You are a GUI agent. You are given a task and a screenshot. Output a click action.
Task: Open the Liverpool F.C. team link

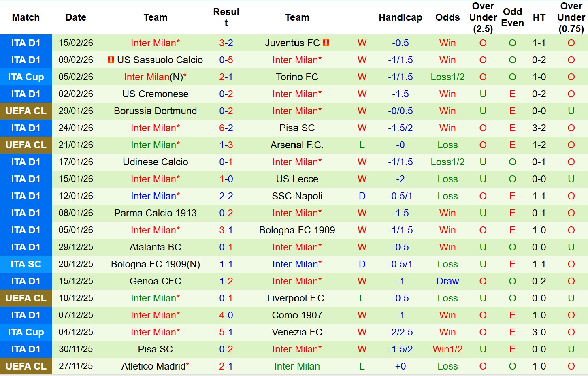[297, 298]
